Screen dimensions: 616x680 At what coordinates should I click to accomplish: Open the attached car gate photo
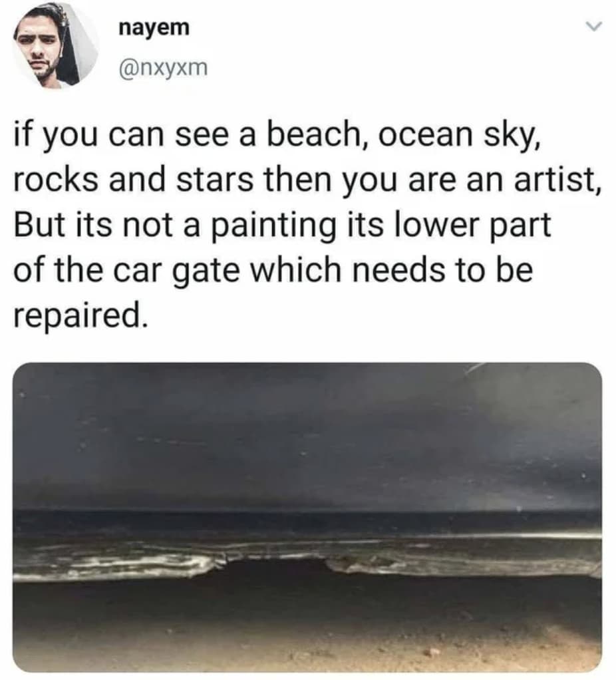307,518
